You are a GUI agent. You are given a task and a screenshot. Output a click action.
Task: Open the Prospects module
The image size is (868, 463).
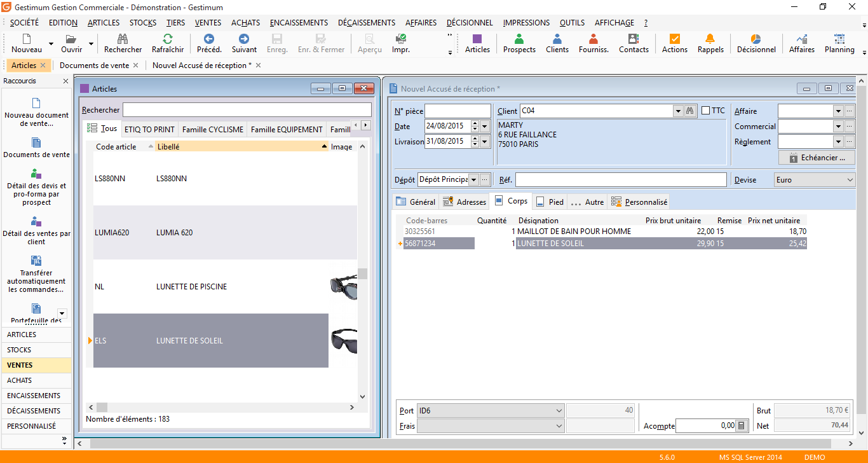pos(519,39)
